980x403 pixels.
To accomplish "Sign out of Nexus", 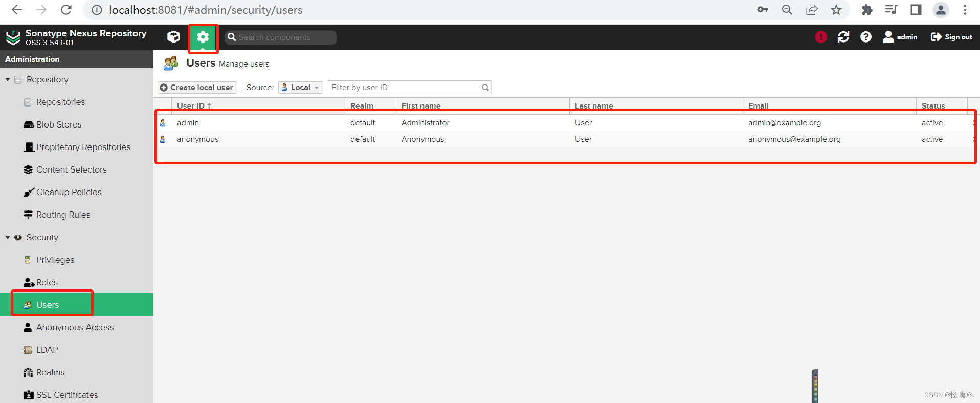I will tap(952, 37).
